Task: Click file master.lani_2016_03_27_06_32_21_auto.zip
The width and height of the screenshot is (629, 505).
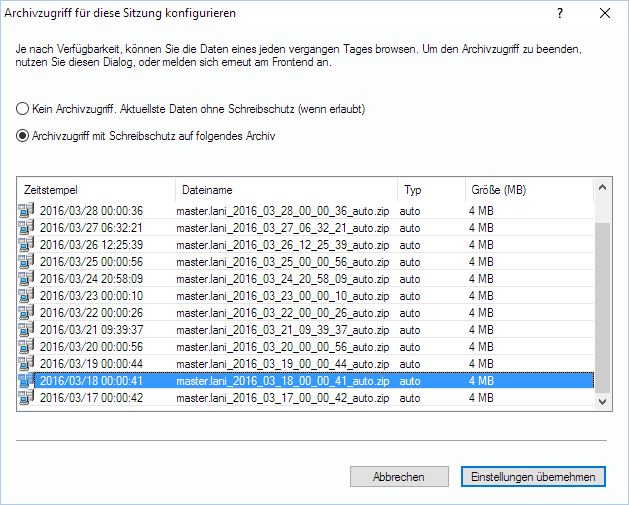Action: tap(283, 228)
